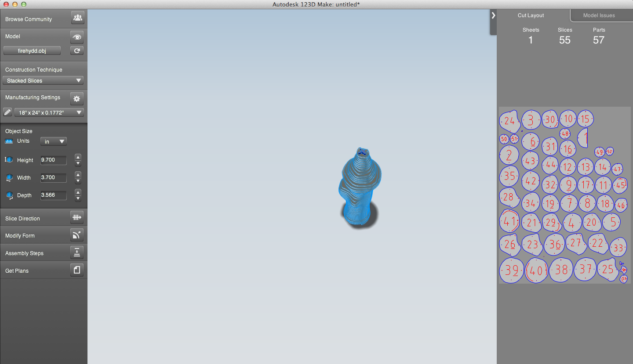Viewport: 633px width, 364px height.
Task: Select slice part 33 in layout
Action: click(618, 247)
